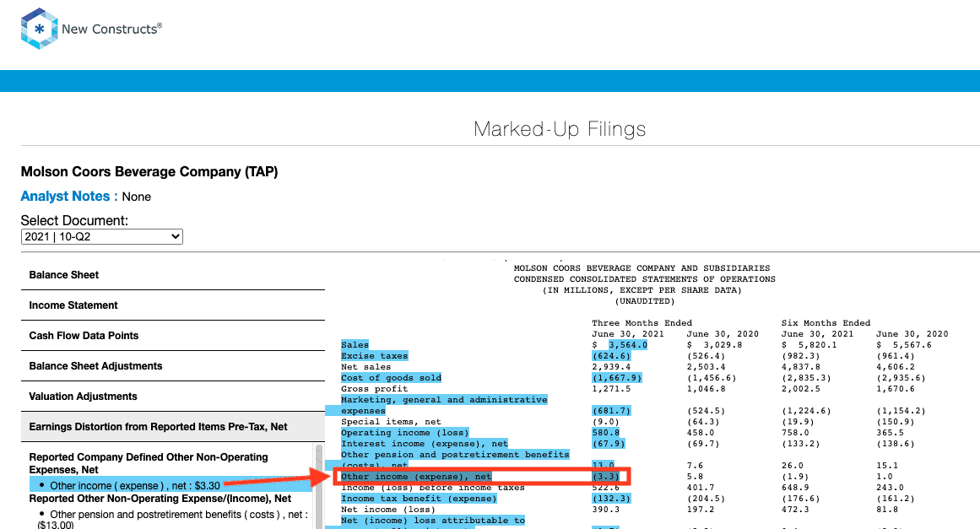Screen dimensions: 980x529
Task: Click 'MOLSON COORS BEVERAGE COMPANY AND SUBSIDIARIES' line
Action: pyautogui.click(x=642, y=268)
